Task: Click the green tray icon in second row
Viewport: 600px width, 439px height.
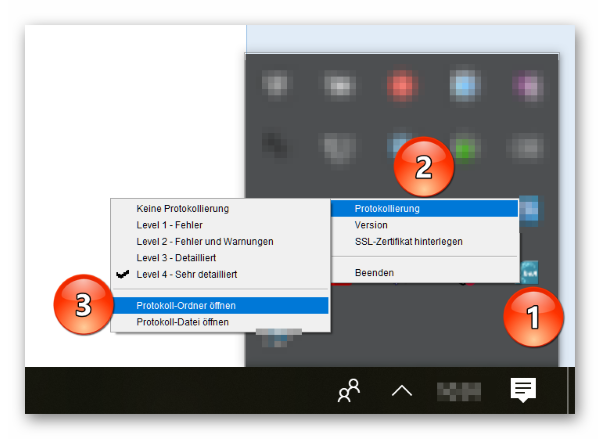Action: [461, 150]
